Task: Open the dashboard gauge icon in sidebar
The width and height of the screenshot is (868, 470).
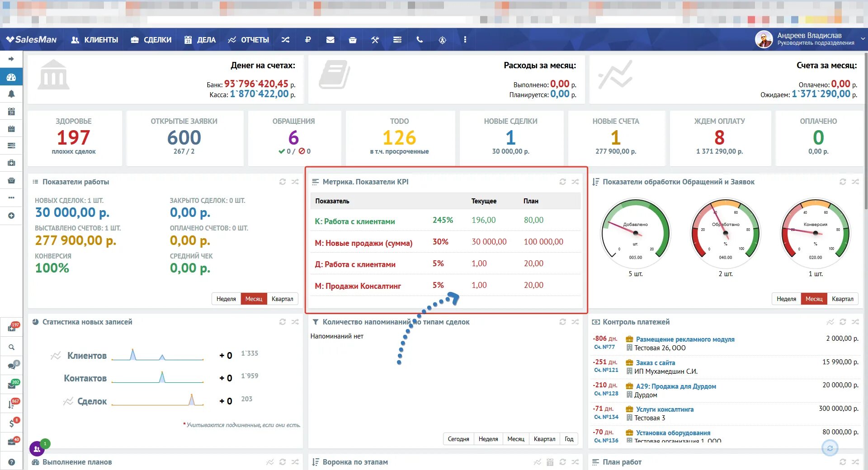Action: [11, 77]
